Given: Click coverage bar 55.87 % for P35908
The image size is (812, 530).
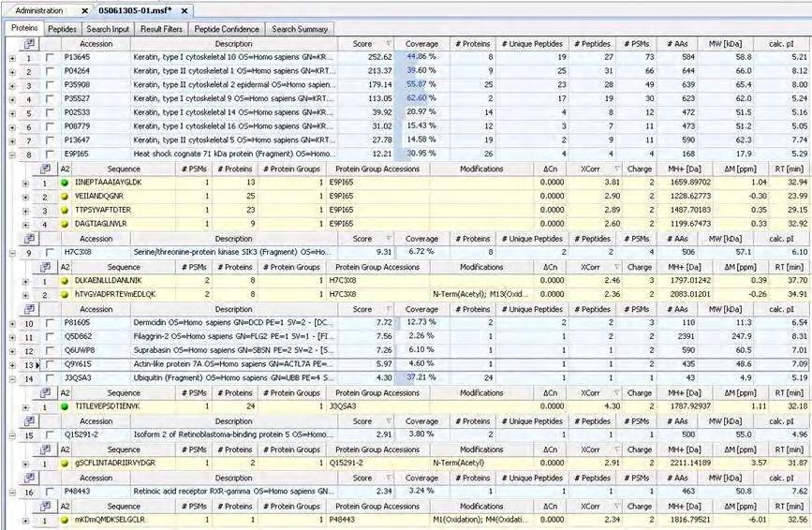Looking at the screenshot, I should click(421, 84).
